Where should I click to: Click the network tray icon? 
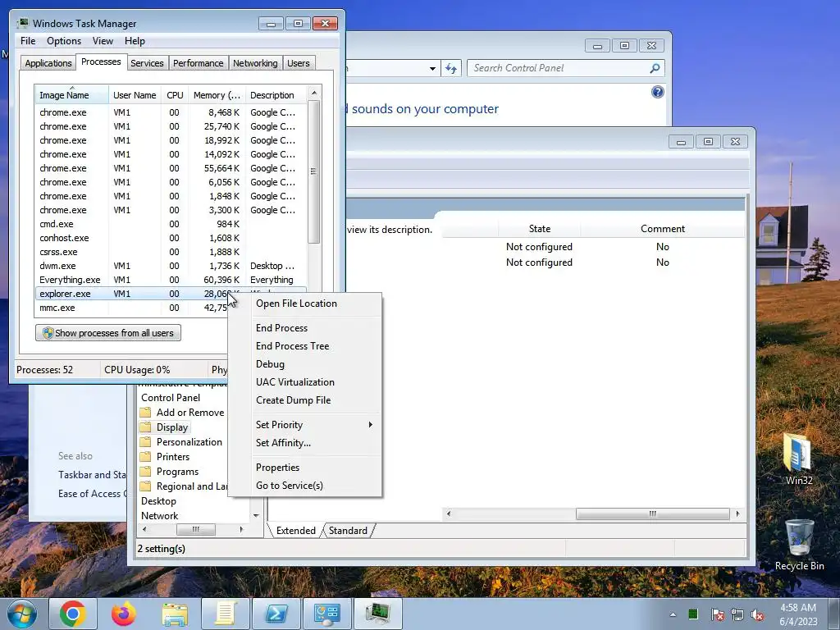coord(737,614)
